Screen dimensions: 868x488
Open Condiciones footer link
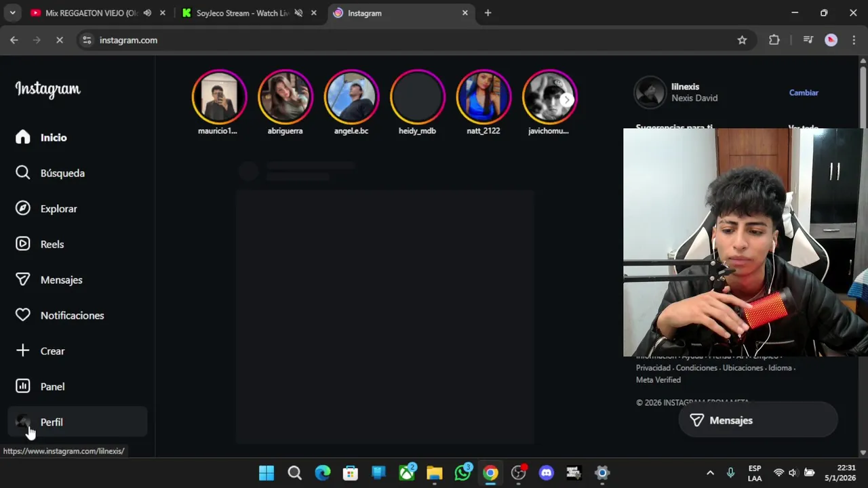point(696,368)
